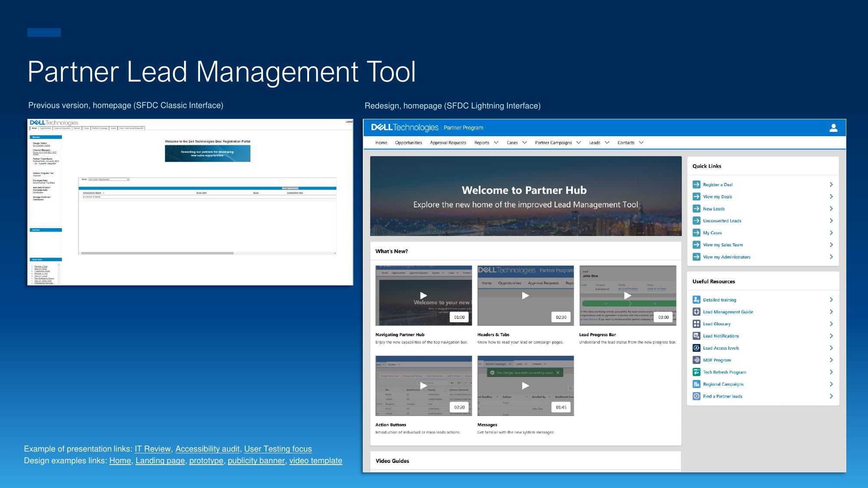This screenshot has height=488, width=868.
Task: Open the Opportunities tab in redesign navigation
Action: (408, 143)
